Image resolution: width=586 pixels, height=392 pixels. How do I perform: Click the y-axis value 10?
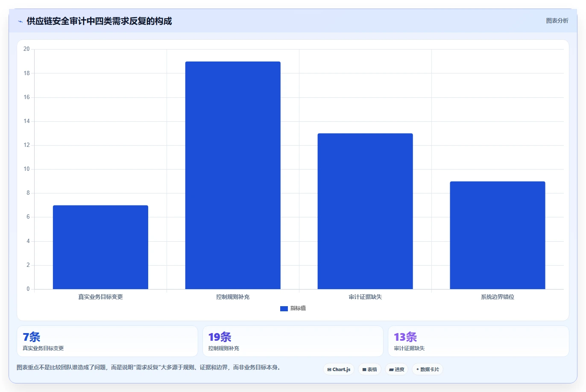click(26, 169)
